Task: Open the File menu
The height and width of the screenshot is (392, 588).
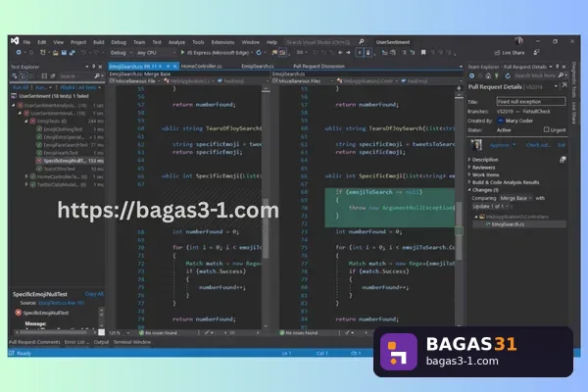Action: tap(26, 42)
